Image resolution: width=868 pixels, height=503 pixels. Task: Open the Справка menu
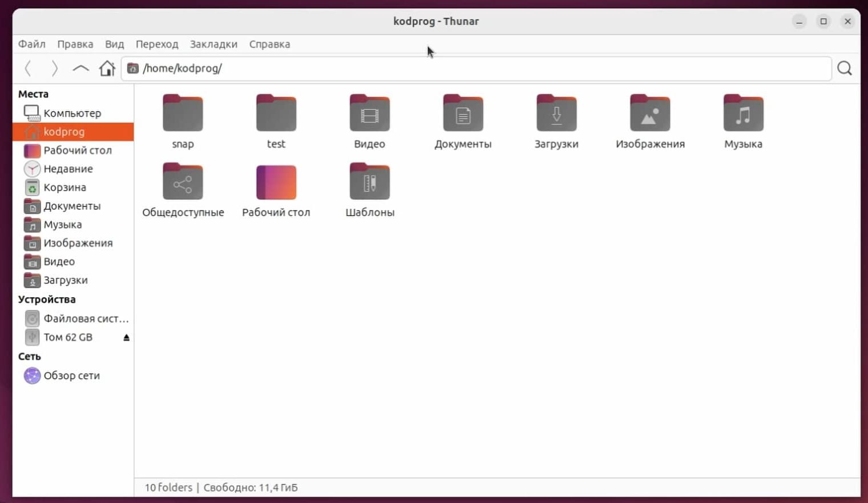point(269,44)
